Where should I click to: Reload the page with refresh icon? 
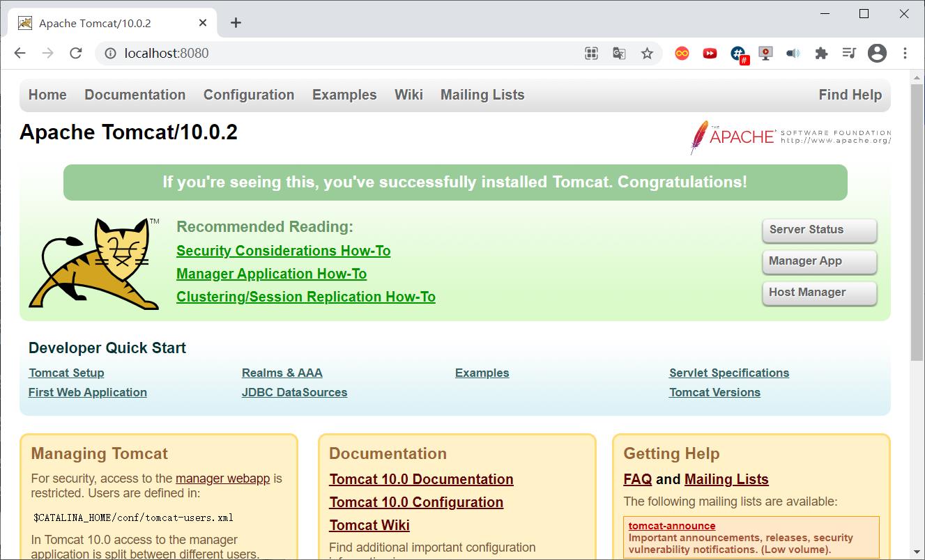76,53
